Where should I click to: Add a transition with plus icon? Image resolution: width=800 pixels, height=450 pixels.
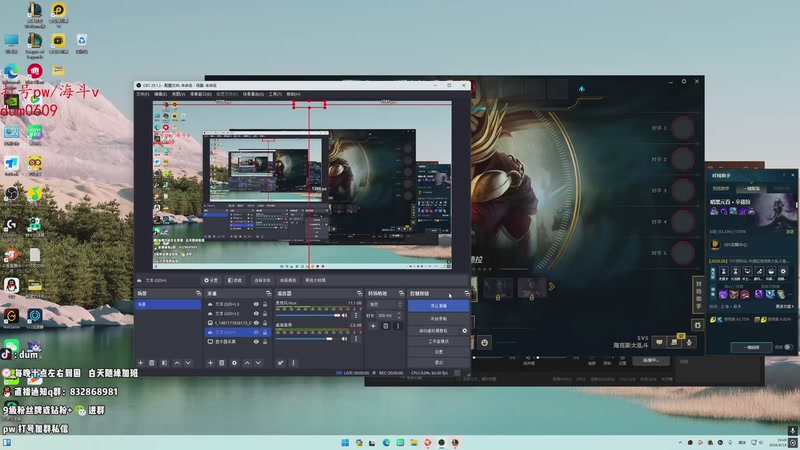(373, 326)
